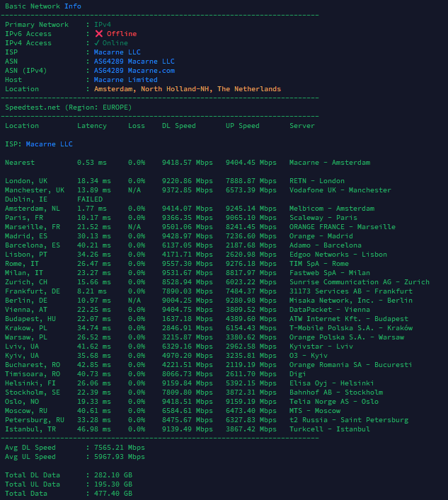This screenshot has height=500, width=448.
Task: Click the 'Latency' column header
Action: [92, 126]
